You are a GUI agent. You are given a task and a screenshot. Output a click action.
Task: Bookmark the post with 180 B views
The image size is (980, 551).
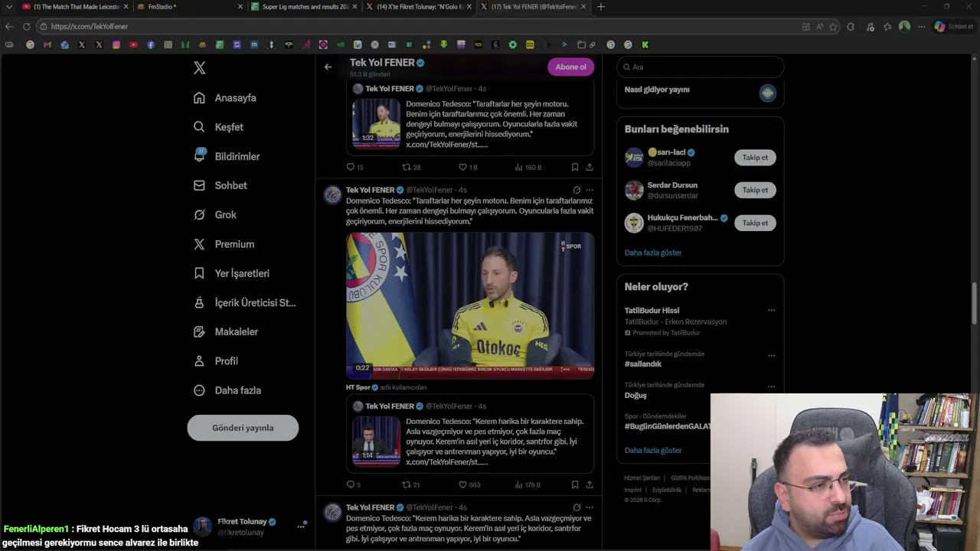(x=574, y=167)
